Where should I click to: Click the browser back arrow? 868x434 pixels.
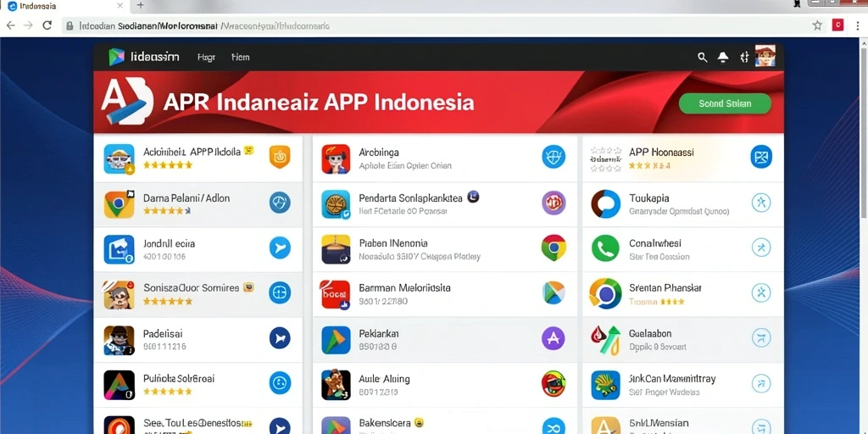[x=10, y=25]
